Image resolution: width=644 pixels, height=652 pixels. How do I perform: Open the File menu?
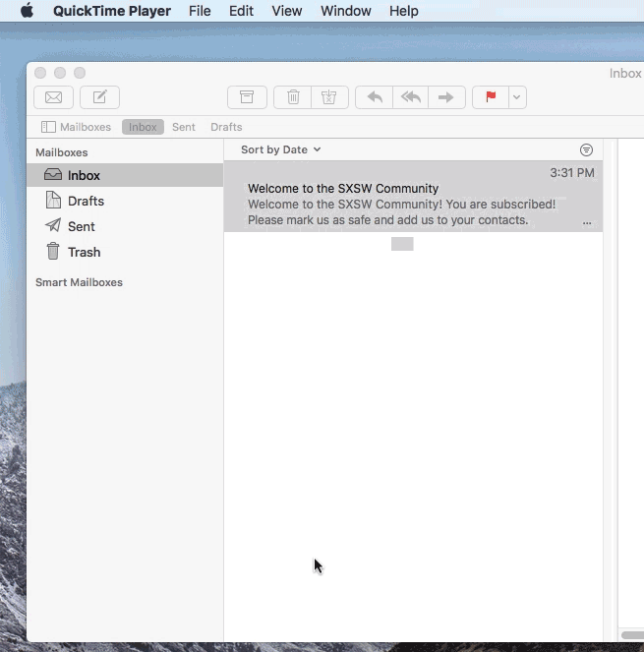coord(200,11)
